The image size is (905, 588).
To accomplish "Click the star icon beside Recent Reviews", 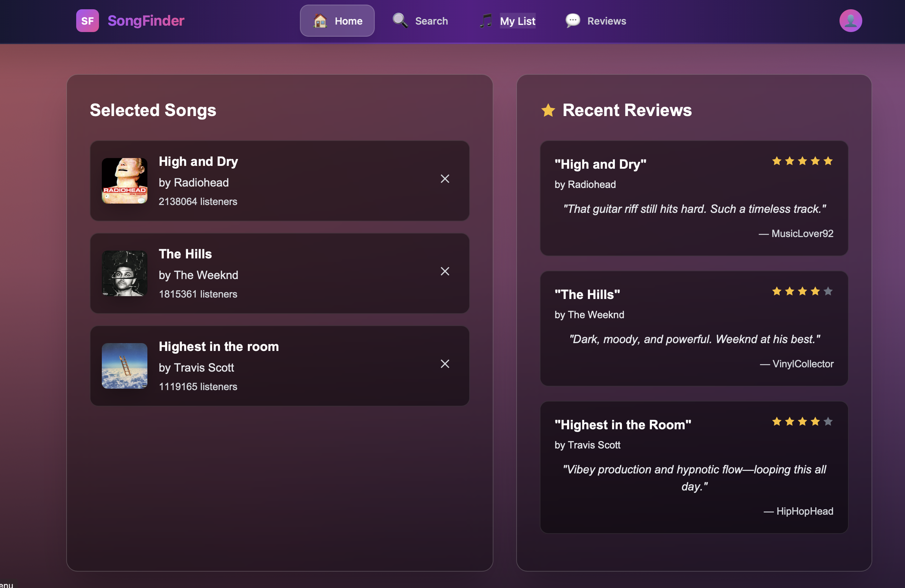I will pos(548,110).
